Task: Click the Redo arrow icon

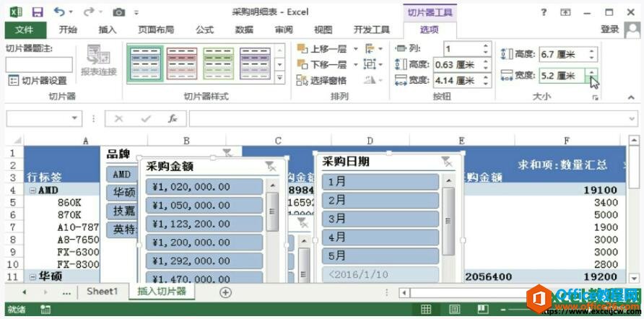Action: [88, 12]
